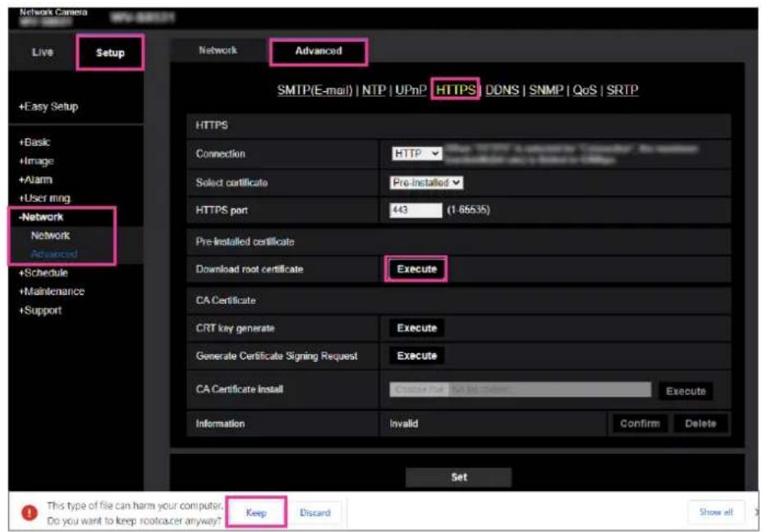763x532 pixels.
Task: Open the HTTPS settings link
Action: pos(456,89)
